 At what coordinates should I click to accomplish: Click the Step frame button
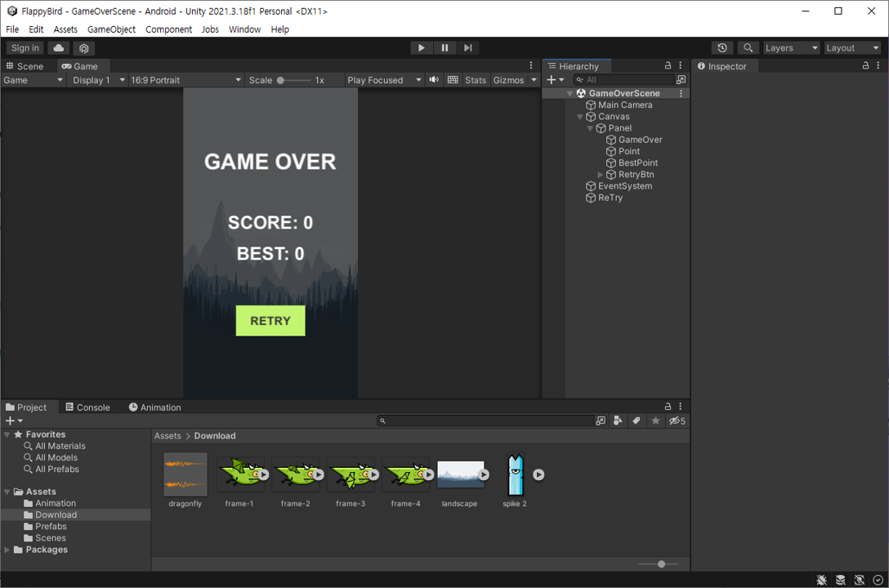[x=467, y=48]
